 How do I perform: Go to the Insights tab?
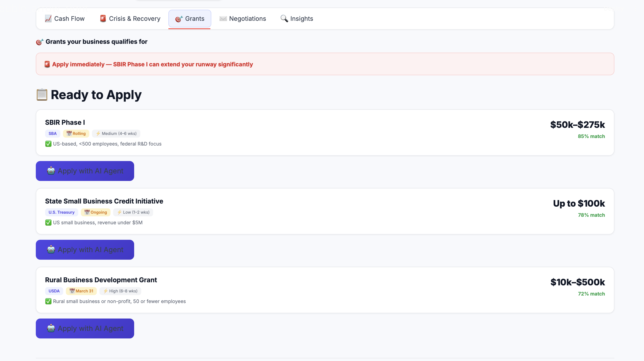[297, 19]
